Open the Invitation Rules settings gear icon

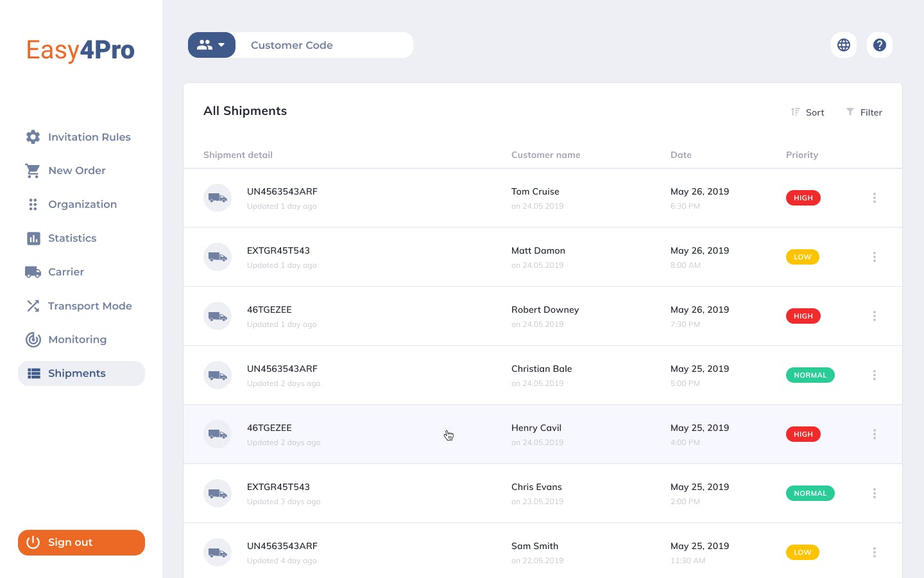pos(33,137)
